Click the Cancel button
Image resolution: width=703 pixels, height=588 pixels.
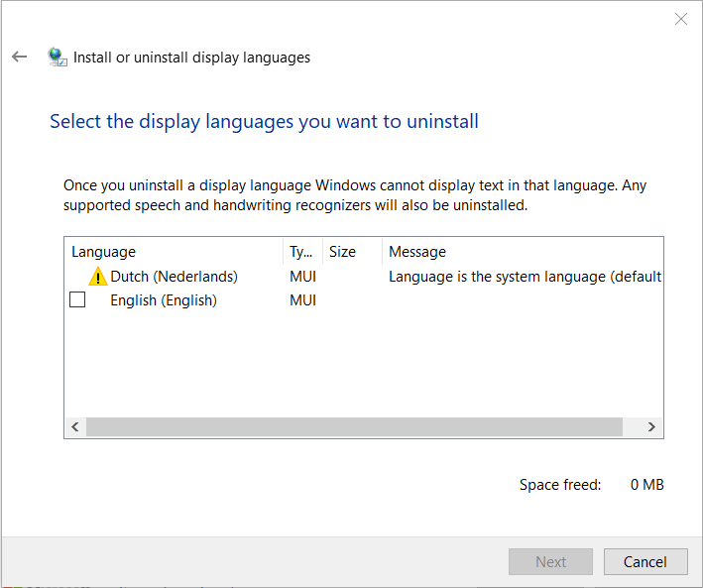click(x=645, y=561)
